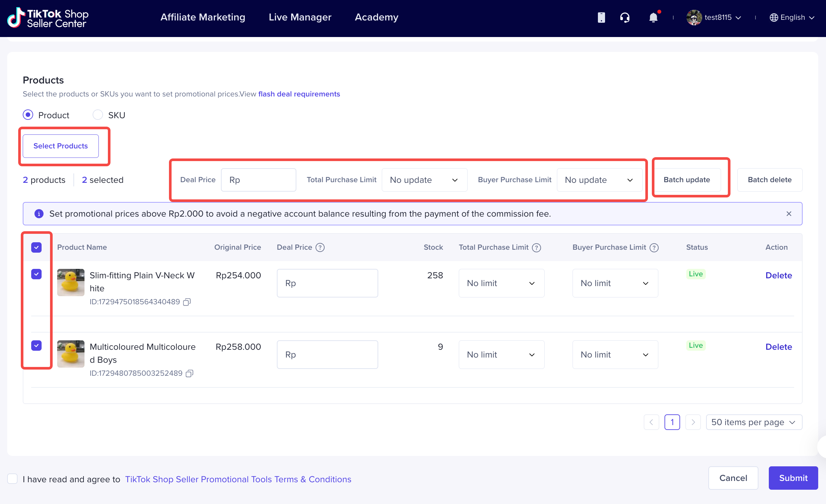Screen dimensions: 826x504
Task: Click the Buyer Purchase Limit help icon
Action: pos(654,247)
